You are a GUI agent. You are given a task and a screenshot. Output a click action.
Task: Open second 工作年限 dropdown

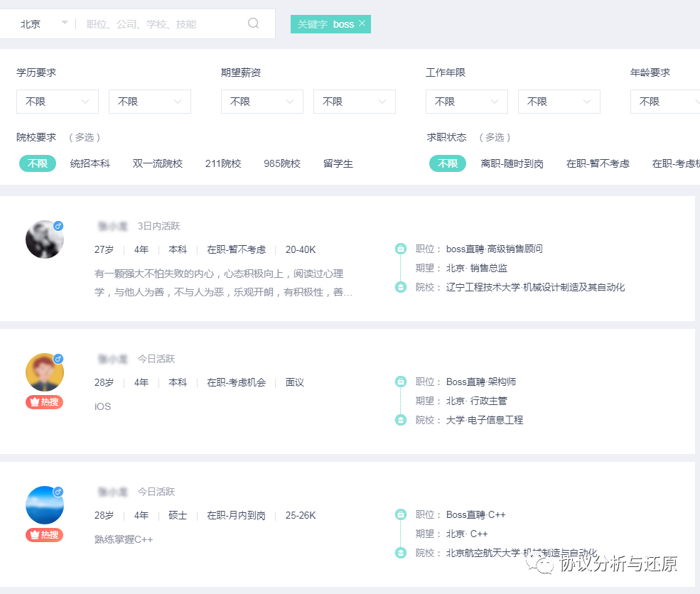pyautogui.click(x=559, y=102)
